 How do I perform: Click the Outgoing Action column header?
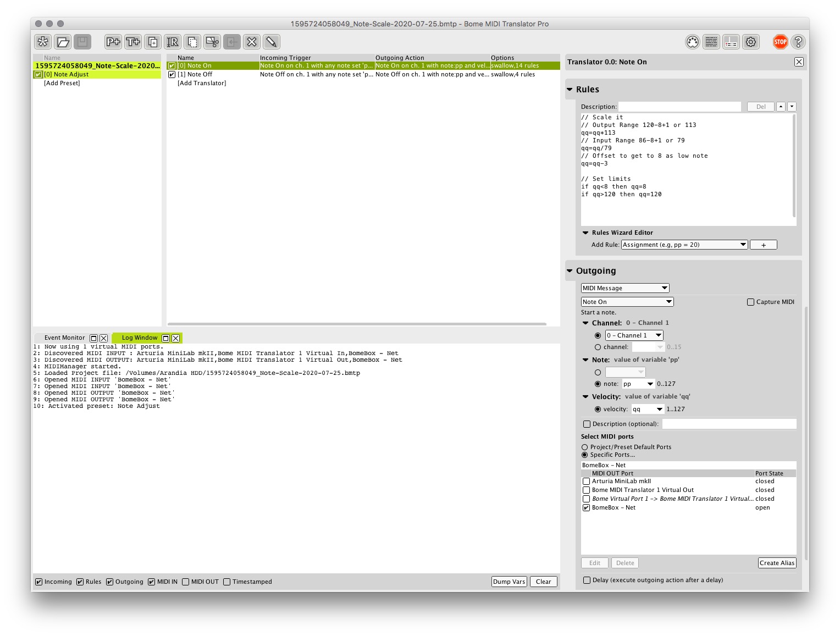pos(432,58)
